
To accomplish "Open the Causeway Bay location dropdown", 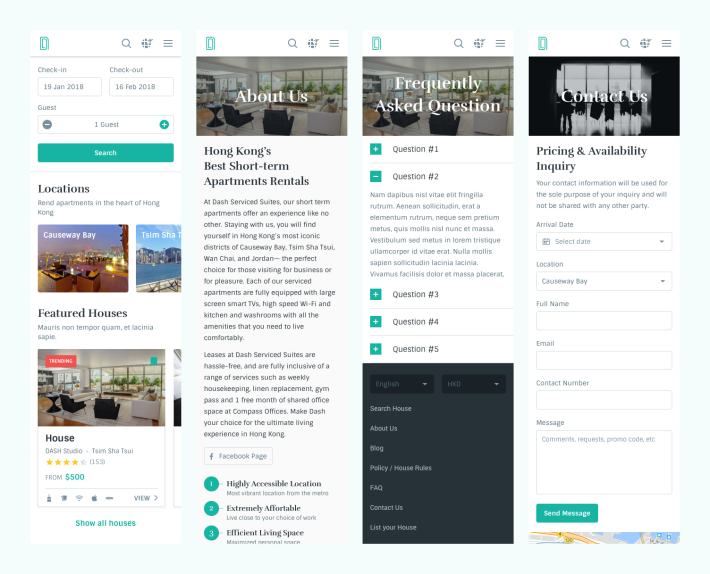I will (603, 281).
